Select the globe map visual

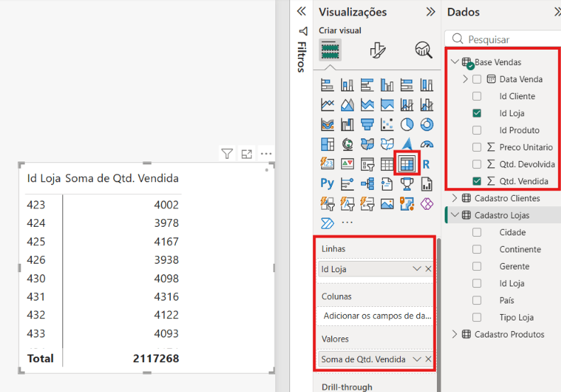click(347, 145)
